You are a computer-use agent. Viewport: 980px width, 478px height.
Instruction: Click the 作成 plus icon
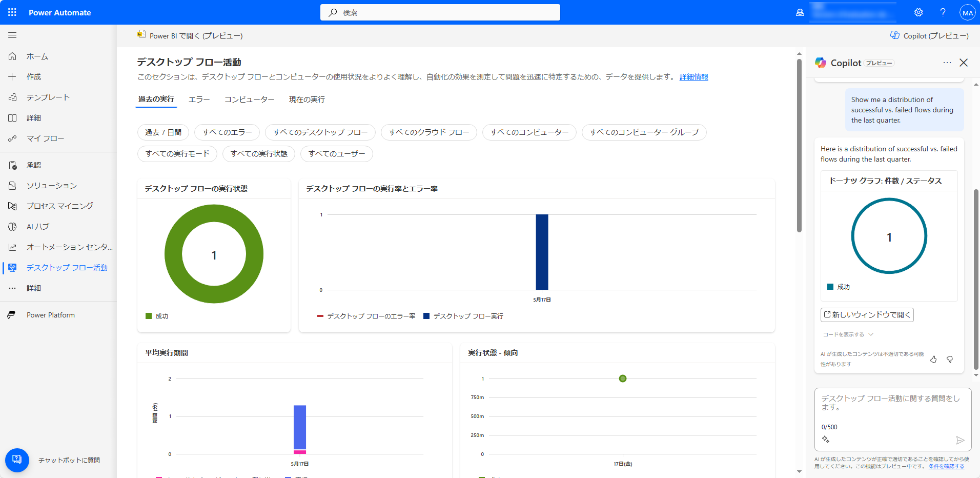[x=12, y=77]
